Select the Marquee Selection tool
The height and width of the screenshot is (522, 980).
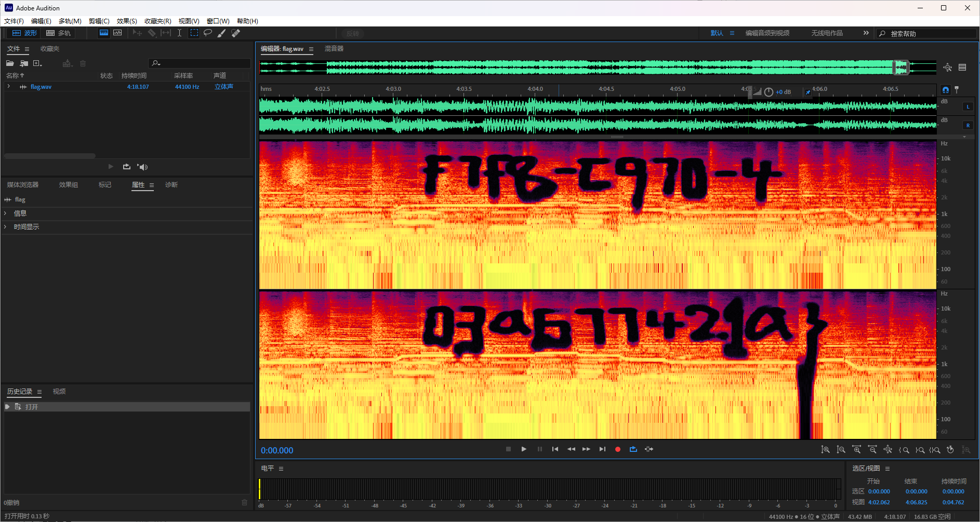194,33
